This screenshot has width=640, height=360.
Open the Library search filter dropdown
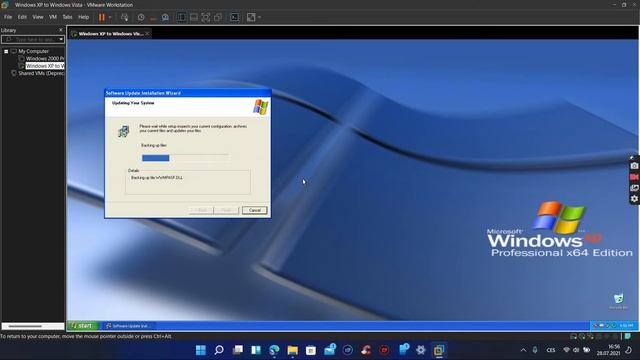point(61,40)
